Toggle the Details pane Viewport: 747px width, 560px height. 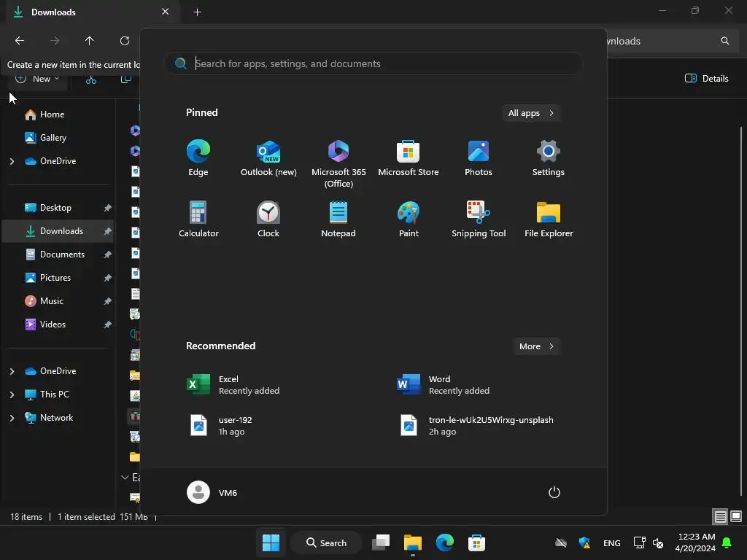pos(706,79)
